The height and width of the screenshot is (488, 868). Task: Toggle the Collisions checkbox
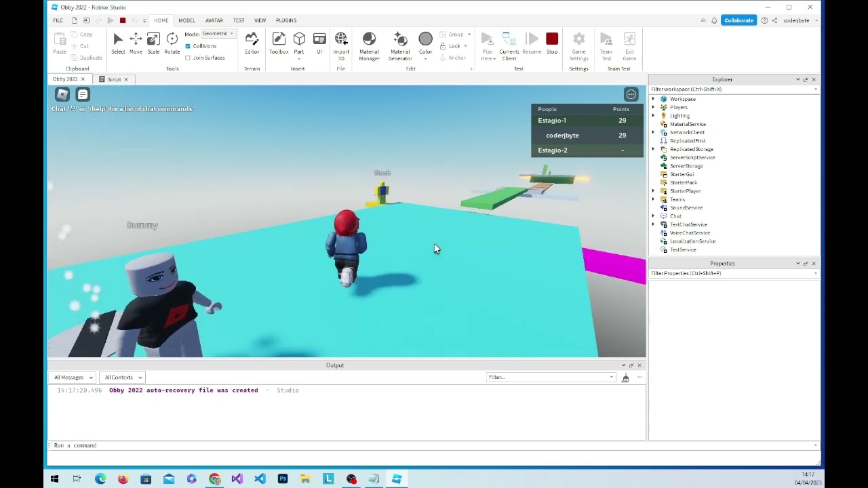click(x=188, y=46)
